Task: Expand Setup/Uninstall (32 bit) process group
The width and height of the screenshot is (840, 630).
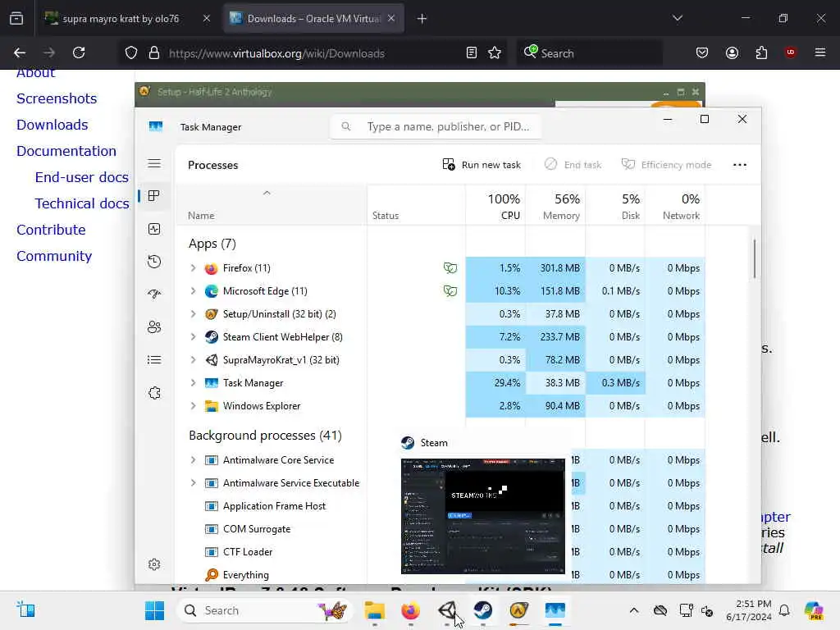Action: click(x=193, y=314)
